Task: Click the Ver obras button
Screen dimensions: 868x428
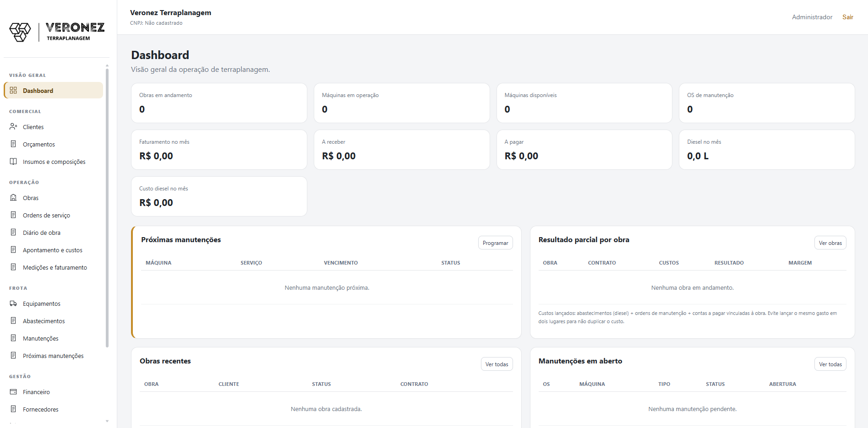Action: pyautogui.click(x=830, y=243)
